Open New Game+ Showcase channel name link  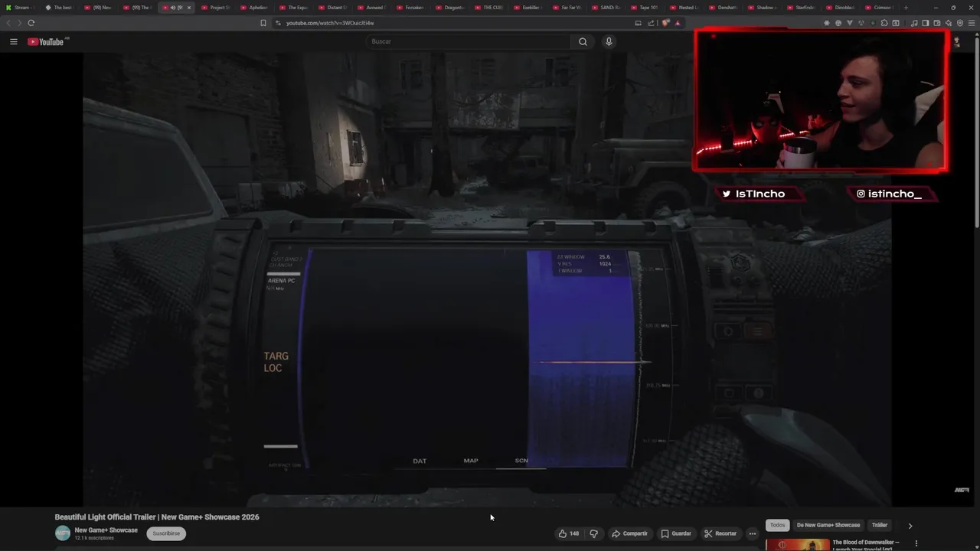coord(106,530)
